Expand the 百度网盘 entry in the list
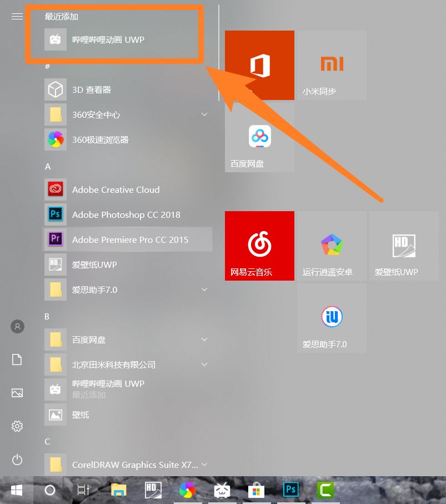The width and height of the screenshot is (446, 504). (204, 340)
